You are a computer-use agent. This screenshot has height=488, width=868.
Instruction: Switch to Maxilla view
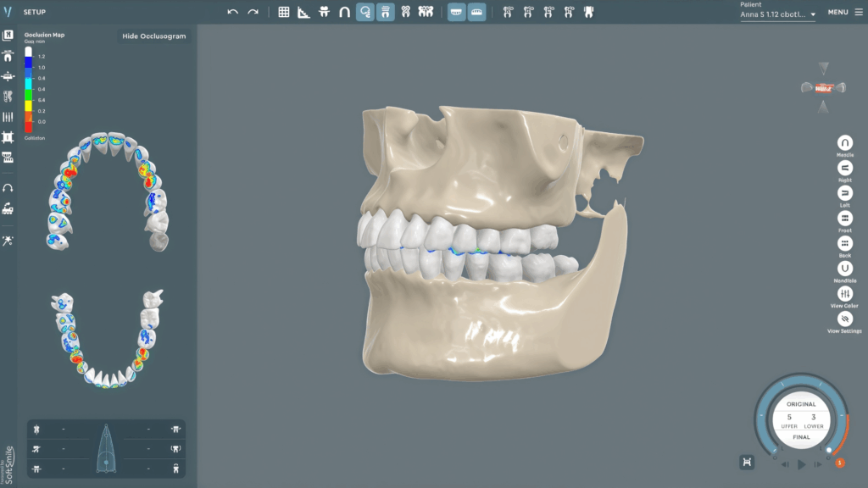pos(844,142)
